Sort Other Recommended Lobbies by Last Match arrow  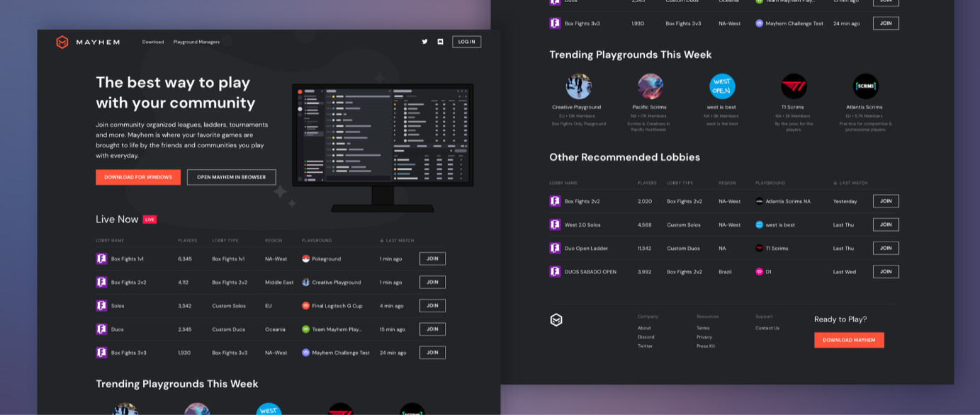[835, 183]
